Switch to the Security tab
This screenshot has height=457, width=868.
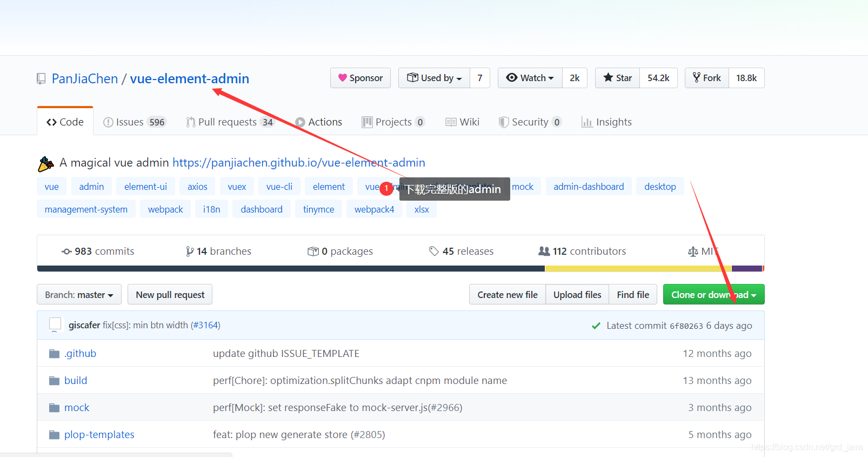pyautogui.click(x=530, y=122)
